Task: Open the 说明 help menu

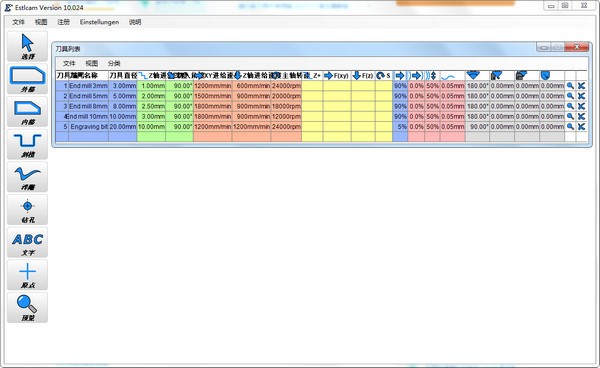Action: [135, 22]
